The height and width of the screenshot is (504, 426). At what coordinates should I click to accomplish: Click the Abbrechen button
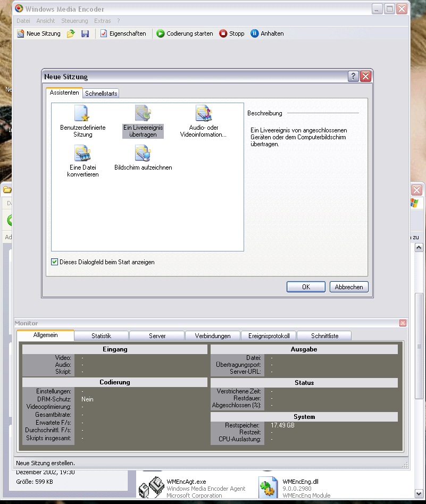pyautogui.click(x=349, y=287)
